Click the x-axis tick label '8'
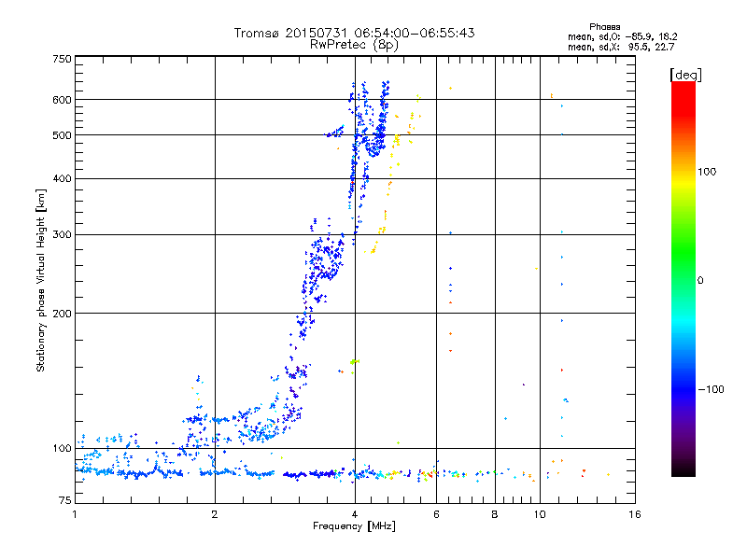 (495, 514)
